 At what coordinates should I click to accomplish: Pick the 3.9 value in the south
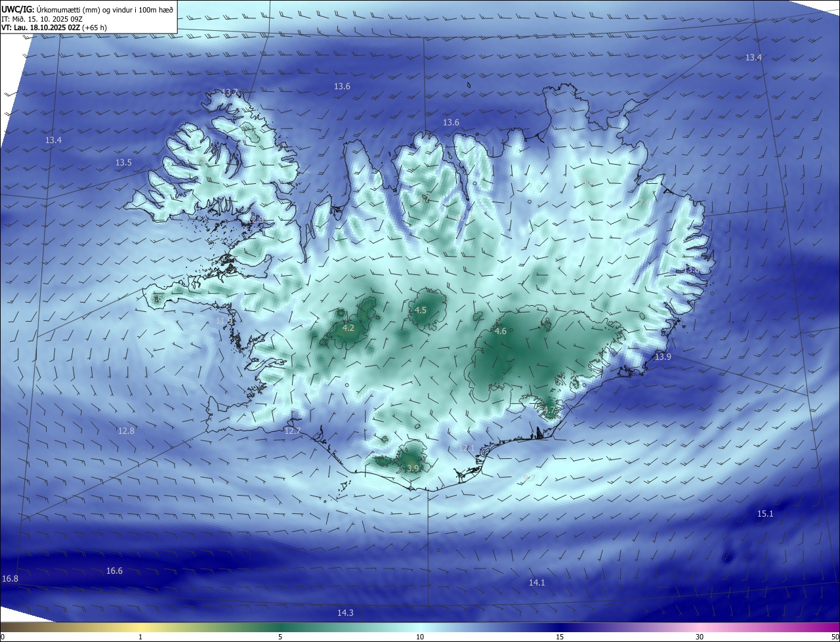413,468
